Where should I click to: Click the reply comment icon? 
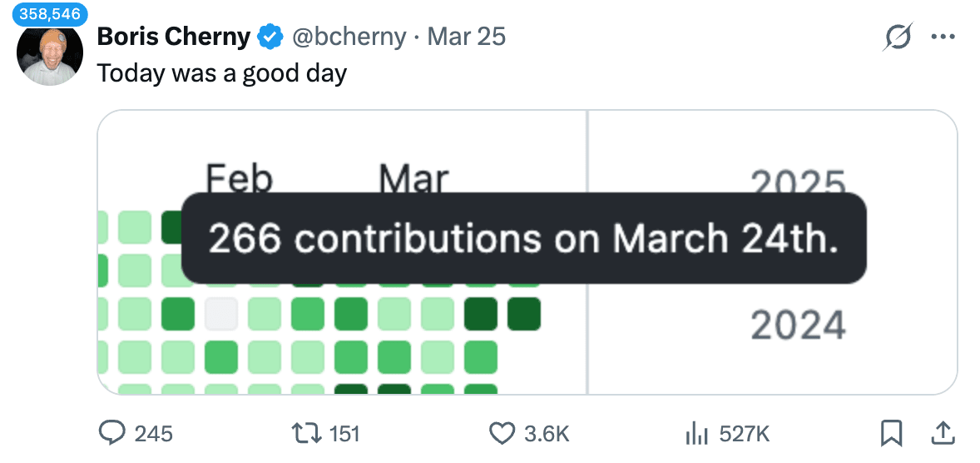click(111, 433)
